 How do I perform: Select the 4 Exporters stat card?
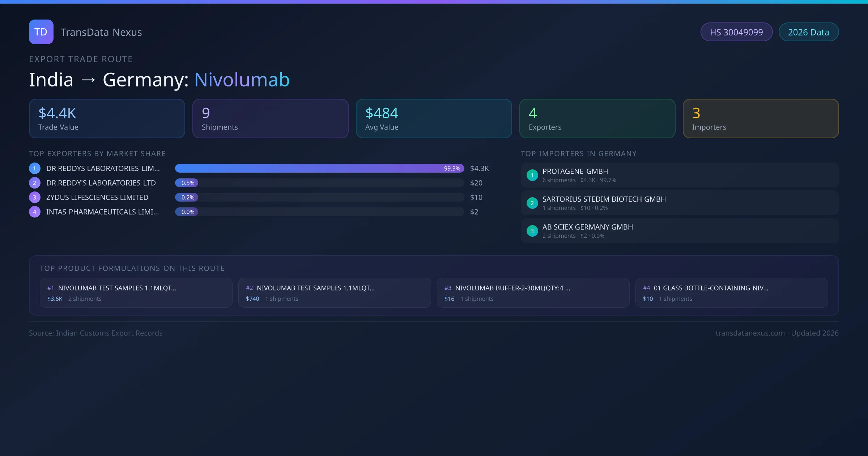[x=597, y=119]
